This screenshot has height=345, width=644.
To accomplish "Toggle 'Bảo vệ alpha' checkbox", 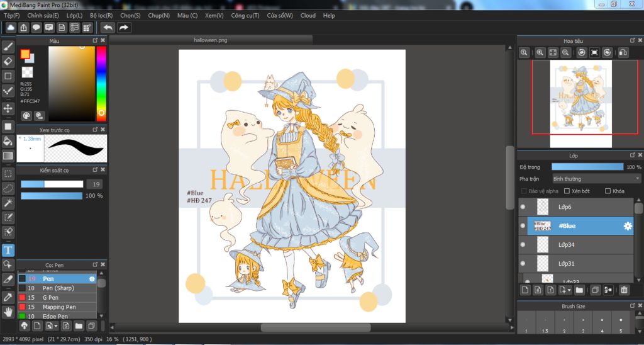I will 524,191.
